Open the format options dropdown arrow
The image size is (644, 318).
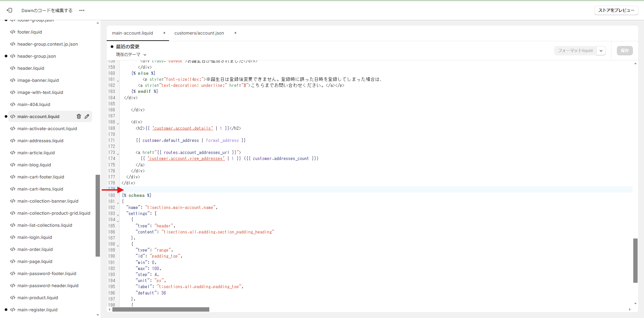pos(601,51)
